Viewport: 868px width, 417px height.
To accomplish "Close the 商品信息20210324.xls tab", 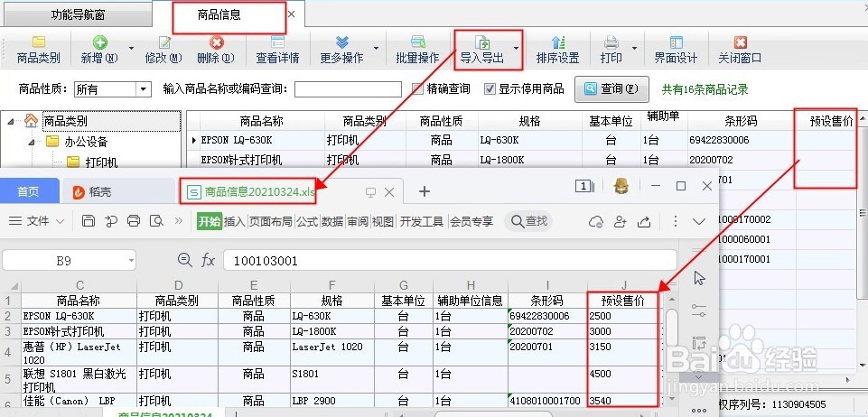I will point(389,192).
